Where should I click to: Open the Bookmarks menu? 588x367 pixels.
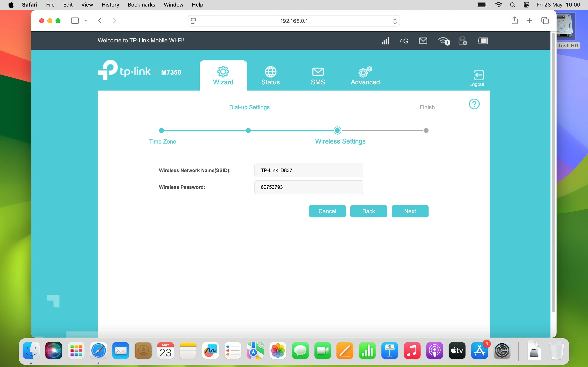click(141, 5)
